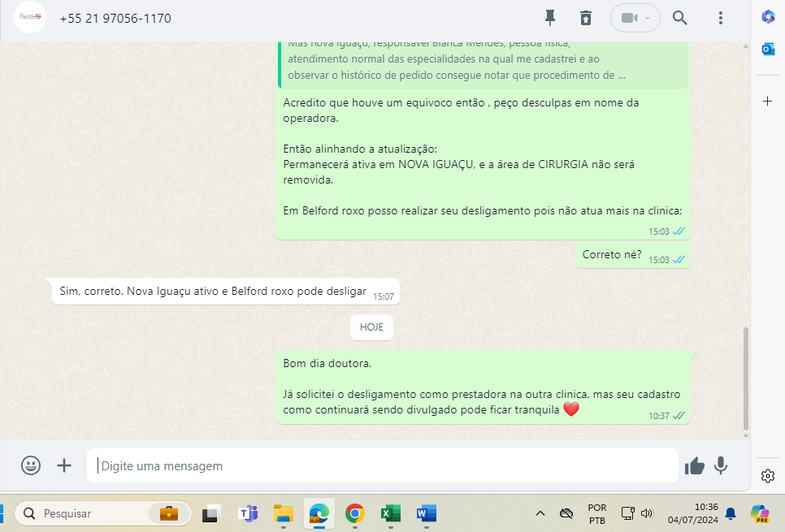
Task: Pin this chat with the pushpin icon
Action: 549,18
